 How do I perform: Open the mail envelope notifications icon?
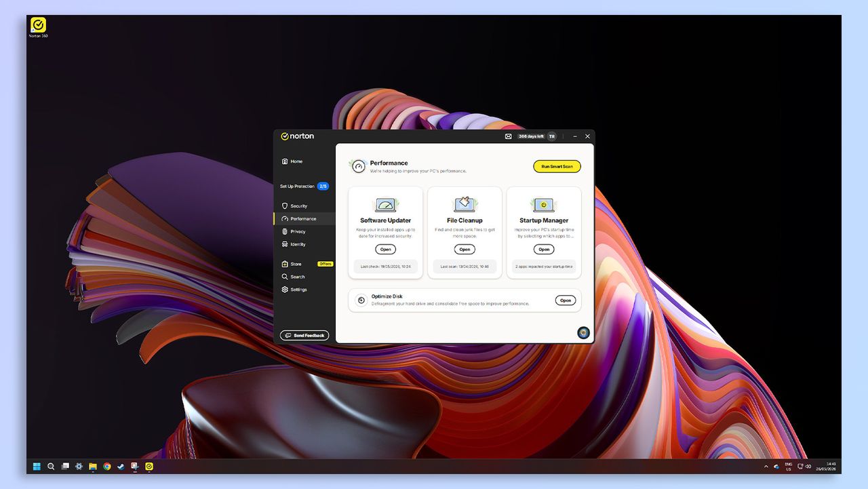click(509, 136)
